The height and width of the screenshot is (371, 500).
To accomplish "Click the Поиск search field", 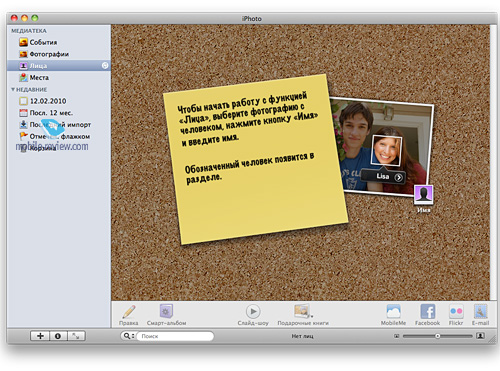I will click(x=175, y=336).
